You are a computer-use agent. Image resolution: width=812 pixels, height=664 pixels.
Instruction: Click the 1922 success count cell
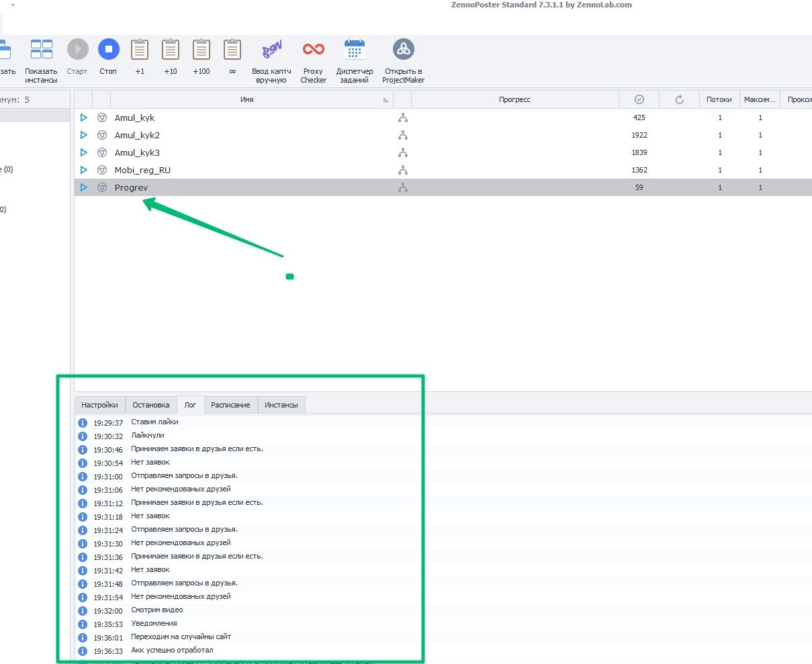(x=639, y=135)
